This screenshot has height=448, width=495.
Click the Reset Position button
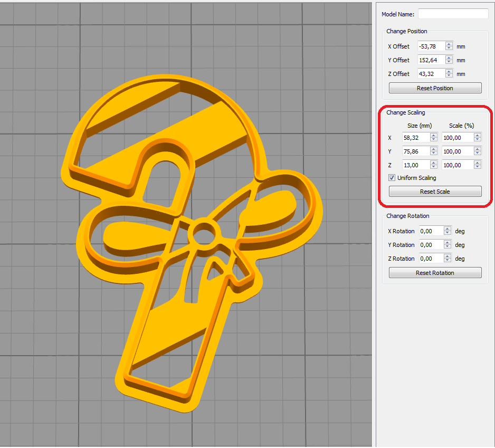(x=435, y=88)
